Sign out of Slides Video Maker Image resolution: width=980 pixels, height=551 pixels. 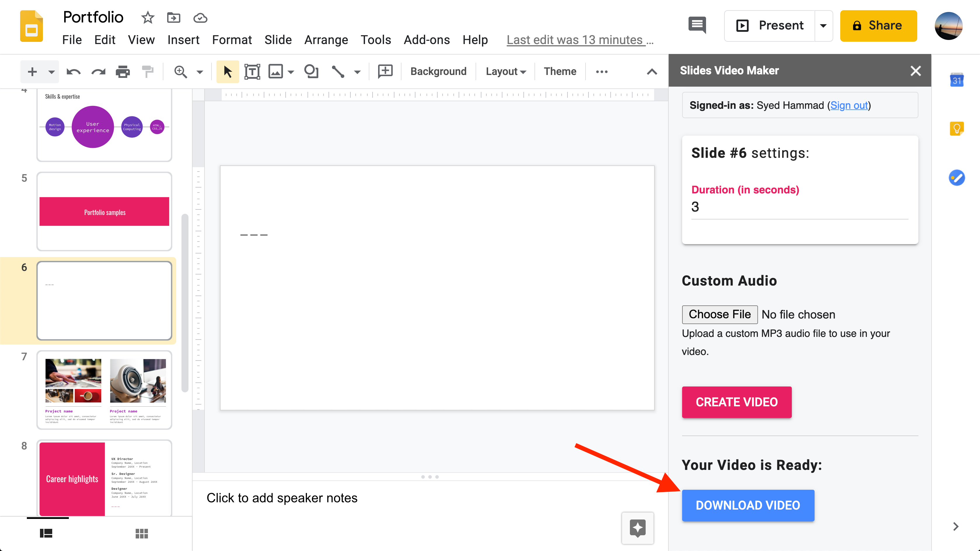(x=849, y=105)
